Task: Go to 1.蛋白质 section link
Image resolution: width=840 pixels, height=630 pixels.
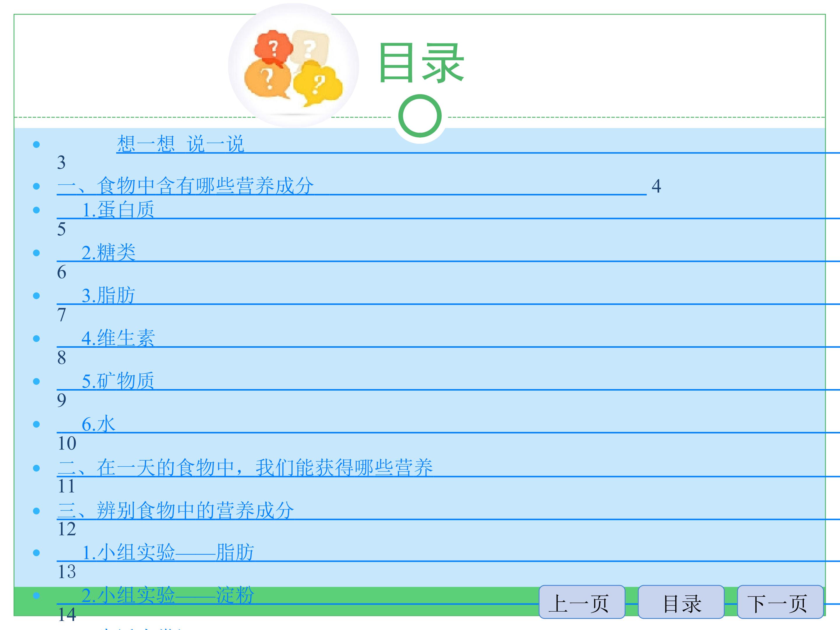Action: click(x=118, y=210)
